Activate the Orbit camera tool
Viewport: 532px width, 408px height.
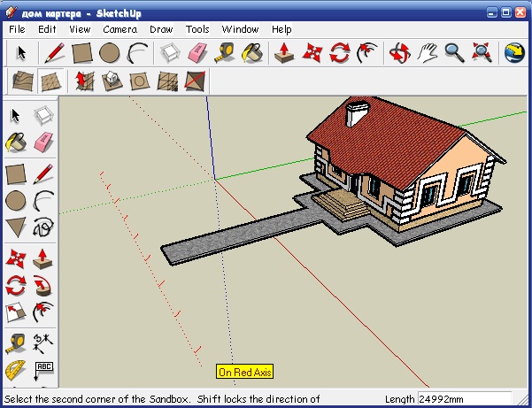click(400, 53)
